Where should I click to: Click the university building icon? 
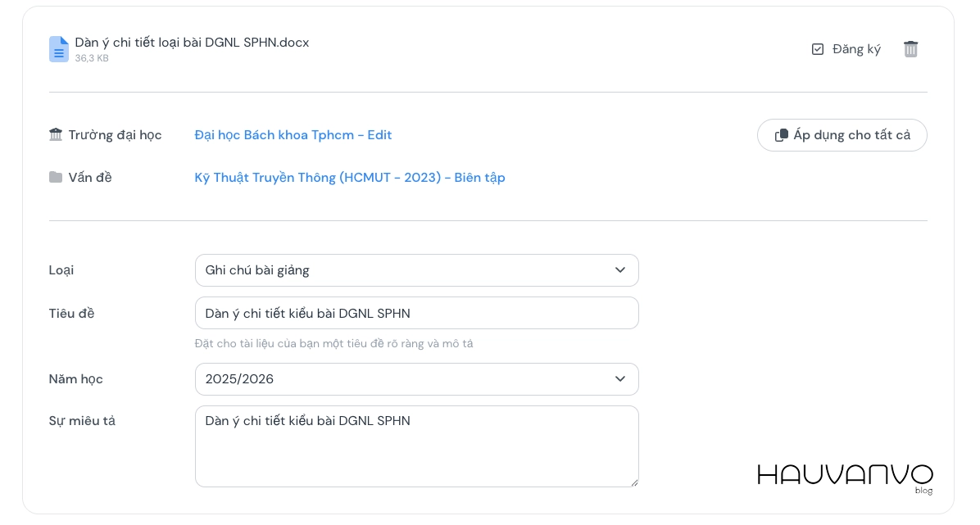tap(56, 134)
